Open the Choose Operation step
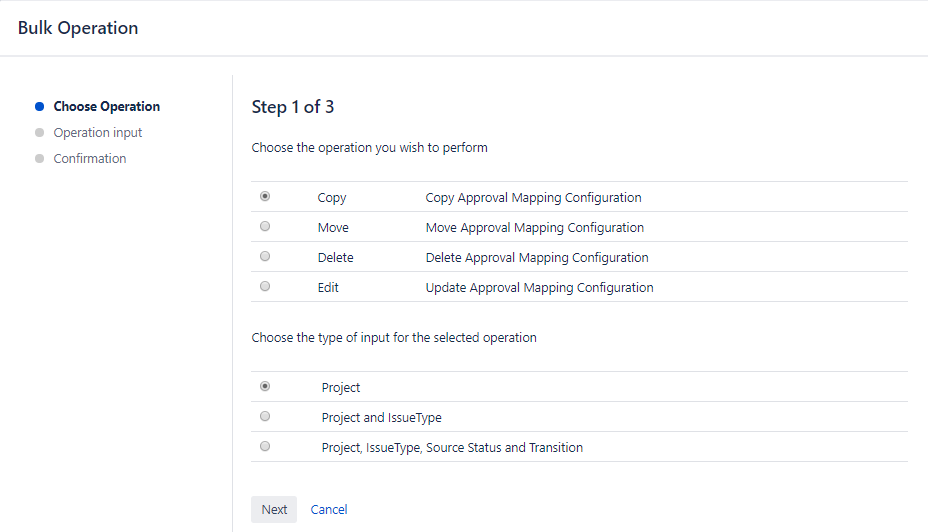Viewport: 928px width, 532px height. click(x=106, y=107)
